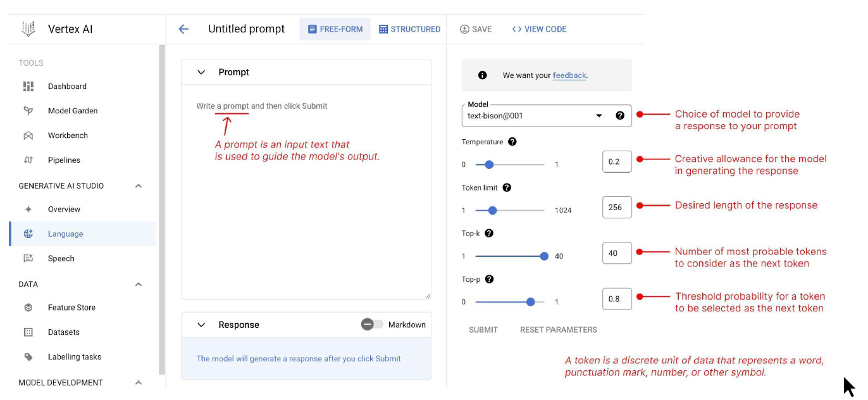Open Pipelines icon in Tools section
868x400 pixels.
pos(28,160)
